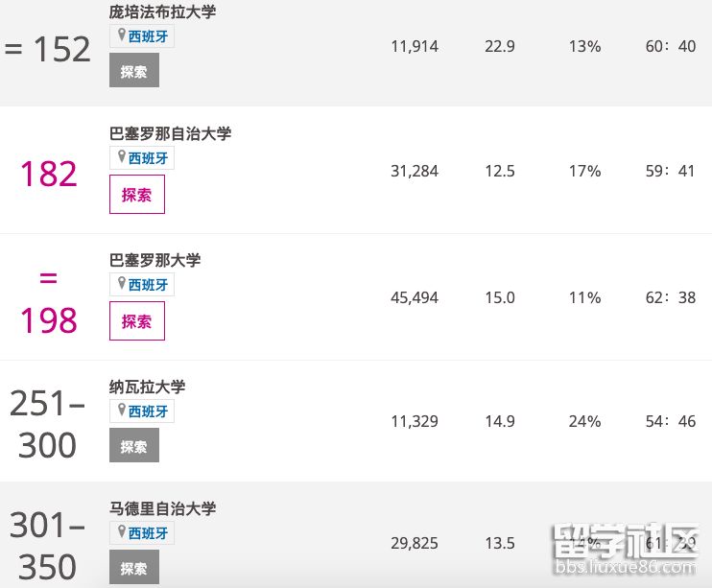Click the location pin icon under 庞培法布拉大学
Image resolution: width=712 pixels, height=588 pixels.
[x=121, y=35]
